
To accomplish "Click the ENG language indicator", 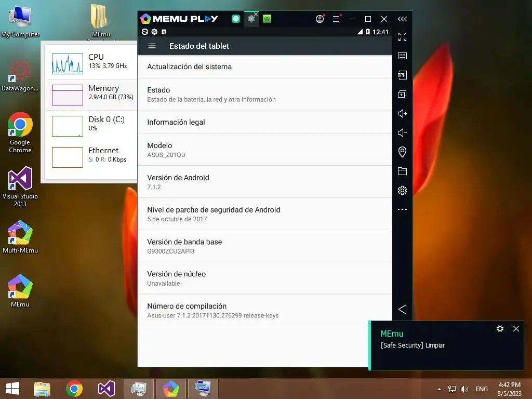I will [482, 389].
